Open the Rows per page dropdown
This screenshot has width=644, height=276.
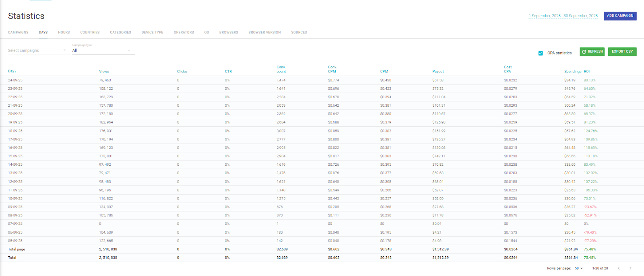click(x=579, y=268)
